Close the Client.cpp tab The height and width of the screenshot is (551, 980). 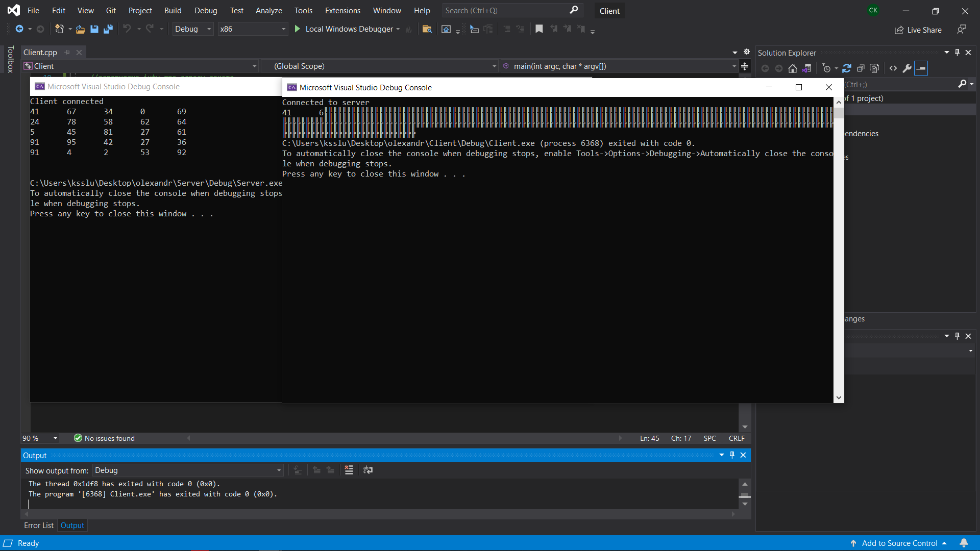pyautogui.click(x=79, y=52)
